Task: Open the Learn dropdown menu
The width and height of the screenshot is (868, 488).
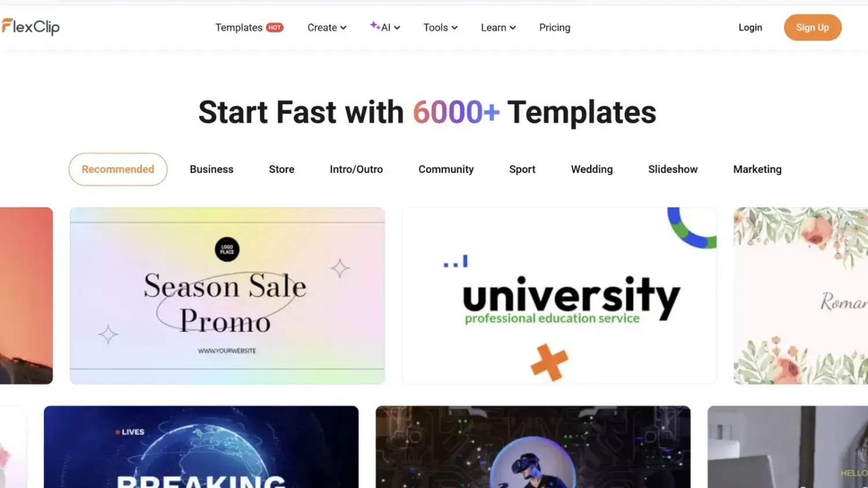Action: tap(498, 27)
